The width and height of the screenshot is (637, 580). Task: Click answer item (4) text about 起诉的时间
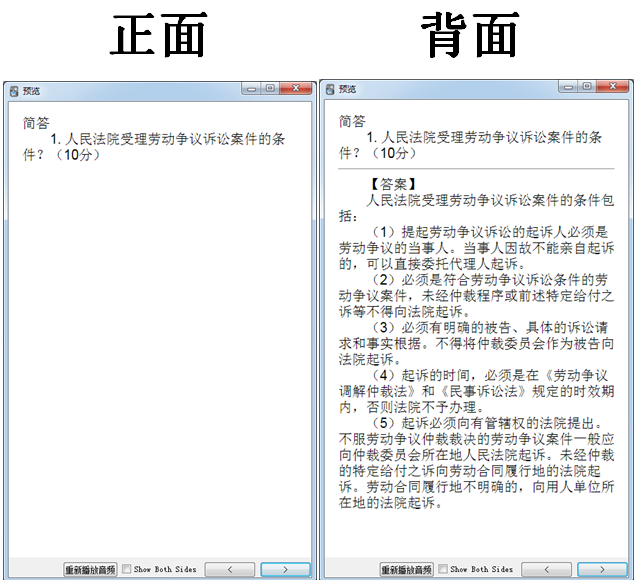[476, 391]
